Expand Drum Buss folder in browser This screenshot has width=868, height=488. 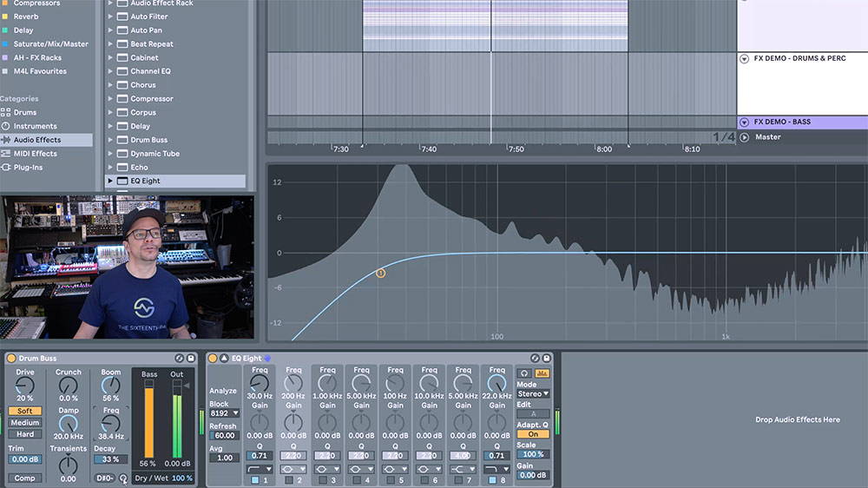110,140
